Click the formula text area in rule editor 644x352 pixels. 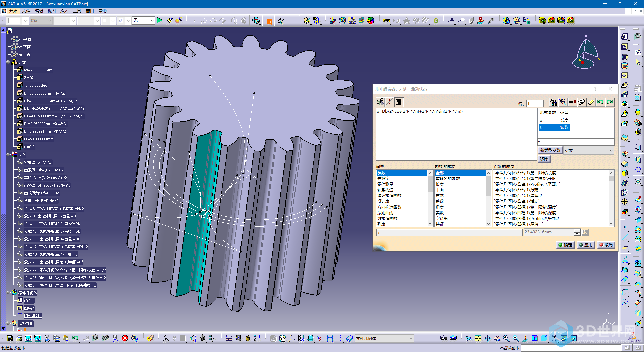(x=456, y=134)
